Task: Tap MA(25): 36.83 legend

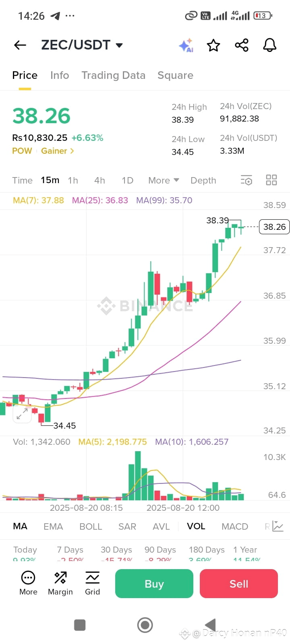Action: pos(100,200)
